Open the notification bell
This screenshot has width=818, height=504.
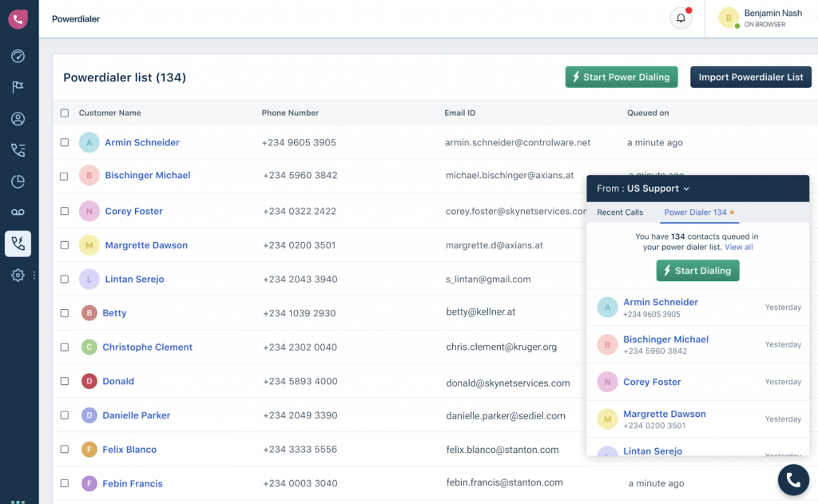tap(680, 18)
